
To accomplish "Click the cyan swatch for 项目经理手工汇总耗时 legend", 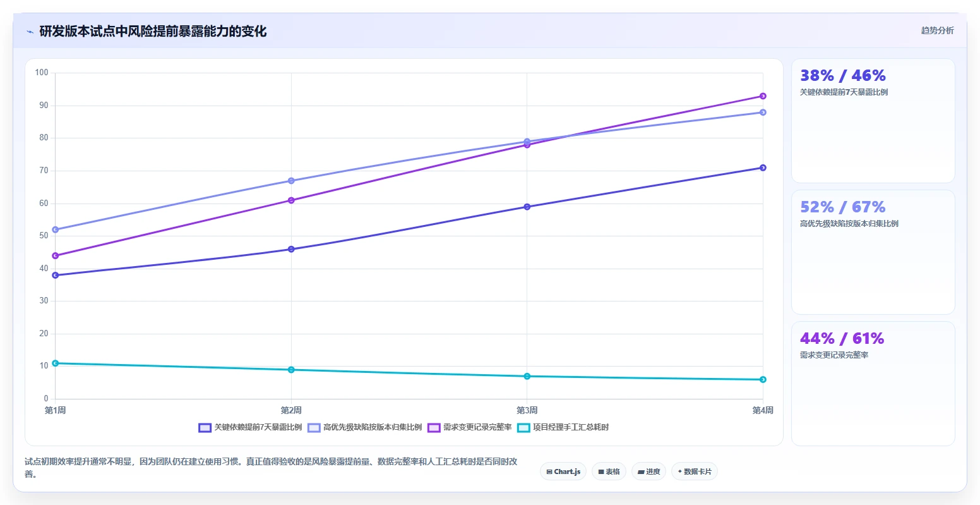I will pyautogui.click(x=523, y=428).
